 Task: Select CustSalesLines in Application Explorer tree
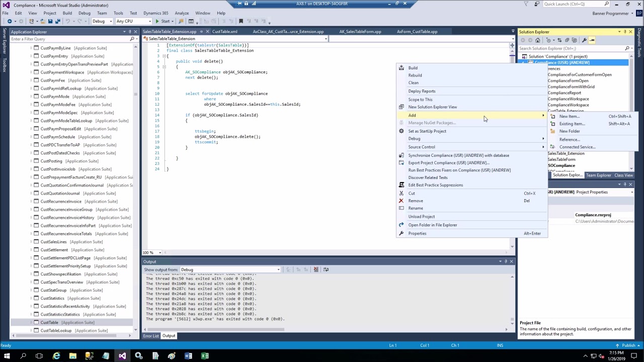pyautogui.click(x=53, y=242)
